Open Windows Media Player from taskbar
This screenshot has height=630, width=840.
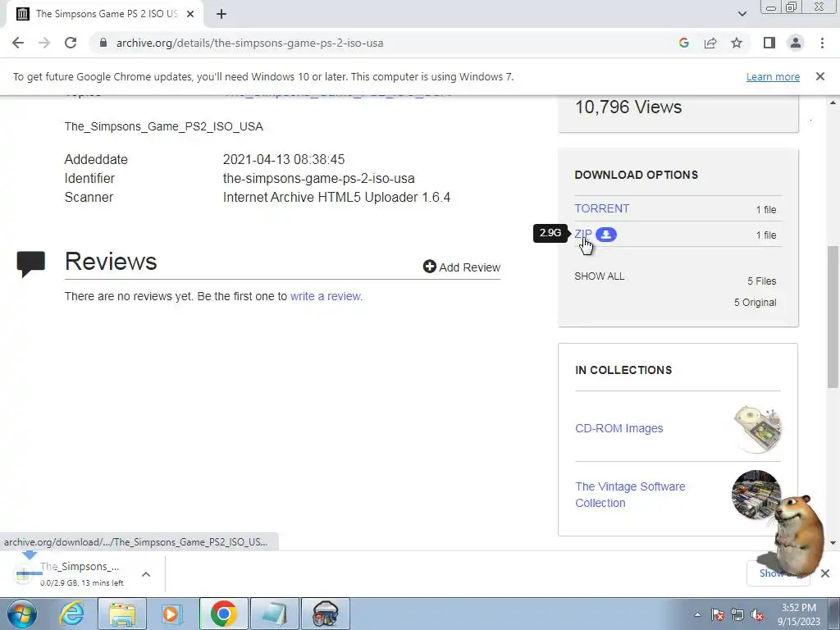(x=171, y=614)
